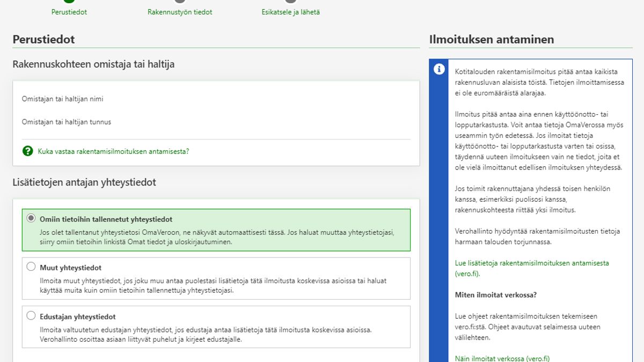Screen dimensions: 644x362
Task: Click the 'Ilmoituksen antaminen' panel heading
Action: 491,39
